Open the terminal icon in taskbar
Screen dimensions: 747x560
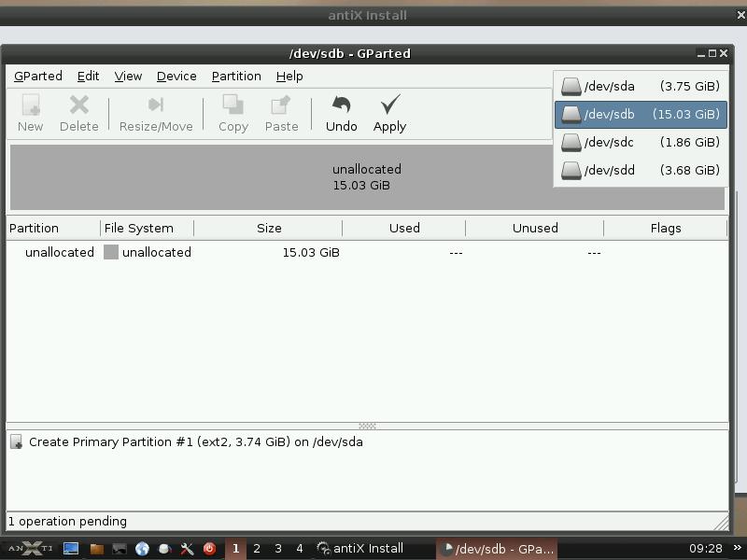point(120,549)
